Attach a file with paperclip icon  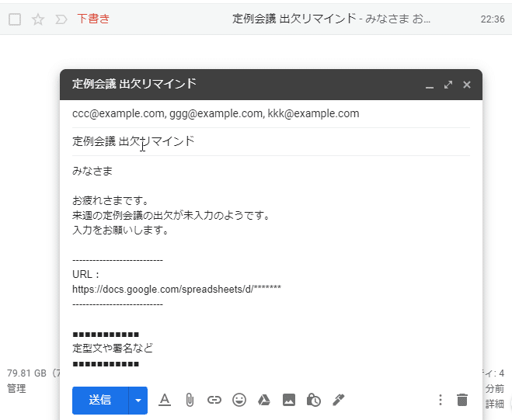[x=190, y=400]
